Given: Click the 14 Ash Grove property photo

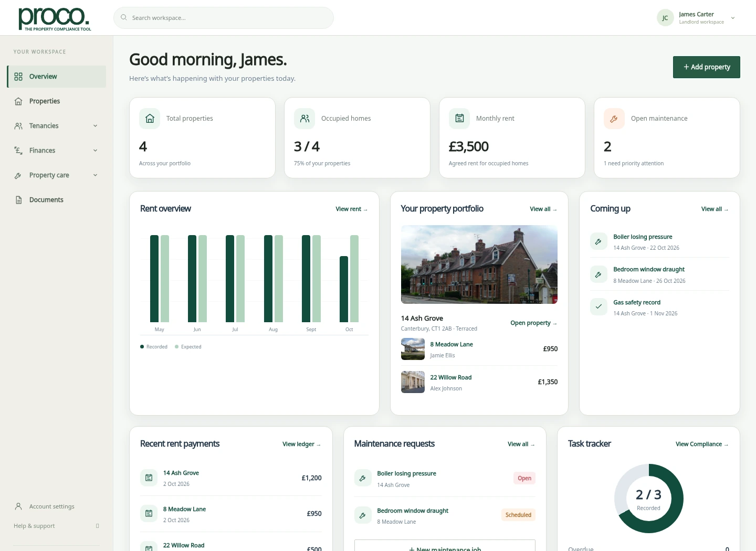Looking at the screenshot, I should click(x=479, y=264).
